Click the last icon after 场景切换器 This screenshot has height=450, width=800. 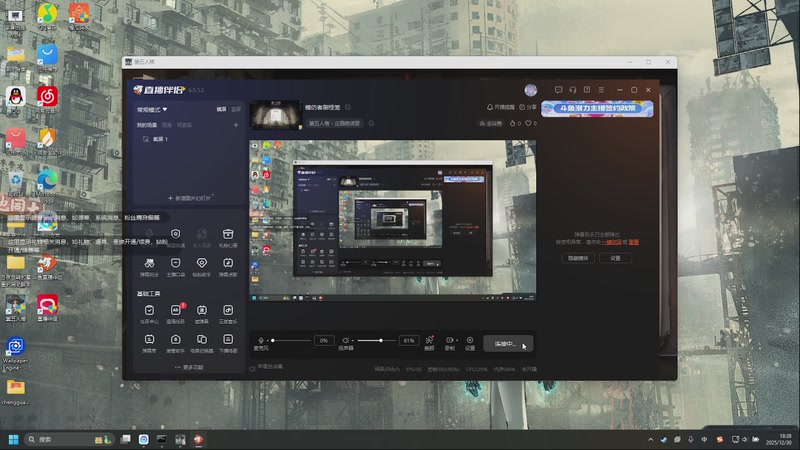click(228, 340)
